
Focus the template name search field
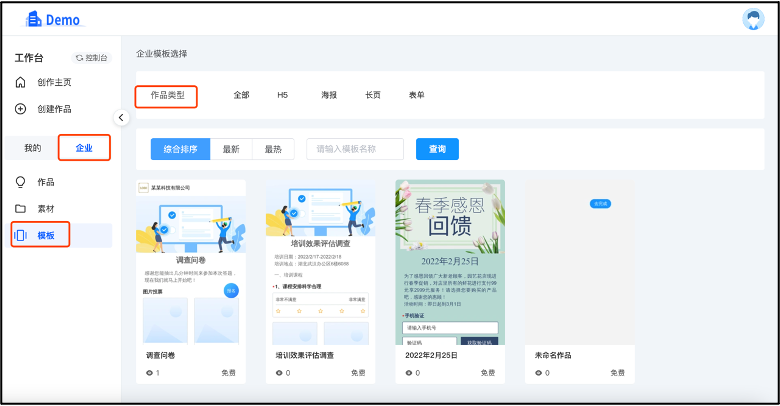[x=355, y=149]
